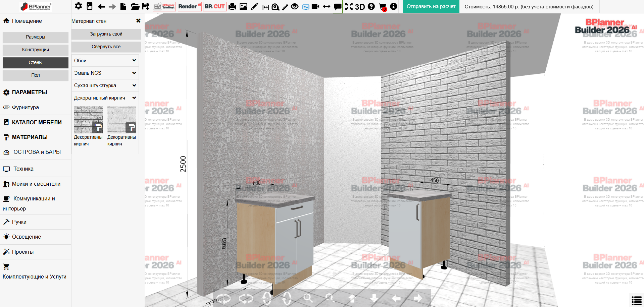644x307 pixels.
Task: Open the info icon in toolbar
Action: pyautogui.click(x=394, y=6)
